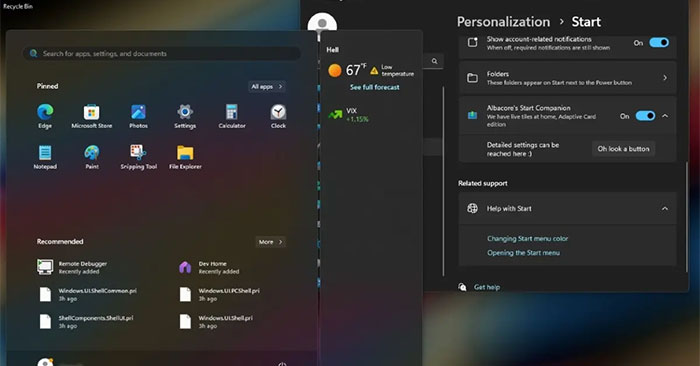
Task: Click the Settings window search icon
Action: click(x=434, y=61)
